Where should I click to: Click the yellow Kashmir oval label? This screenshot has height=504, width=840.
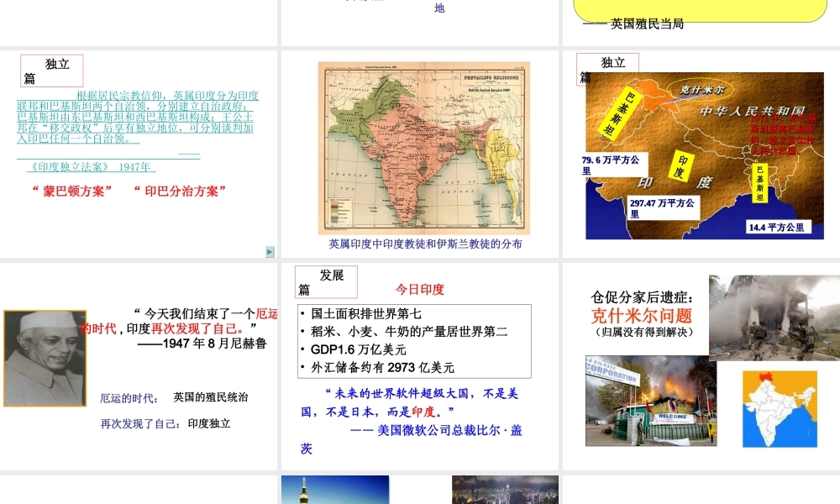pyautogui.click(x=694, y=89)
